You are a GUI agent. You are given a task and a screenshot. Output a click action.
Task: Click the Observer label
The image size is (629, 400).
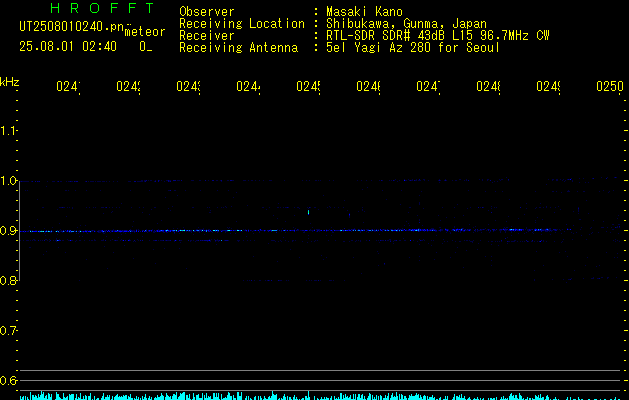(x=207, y=12)
